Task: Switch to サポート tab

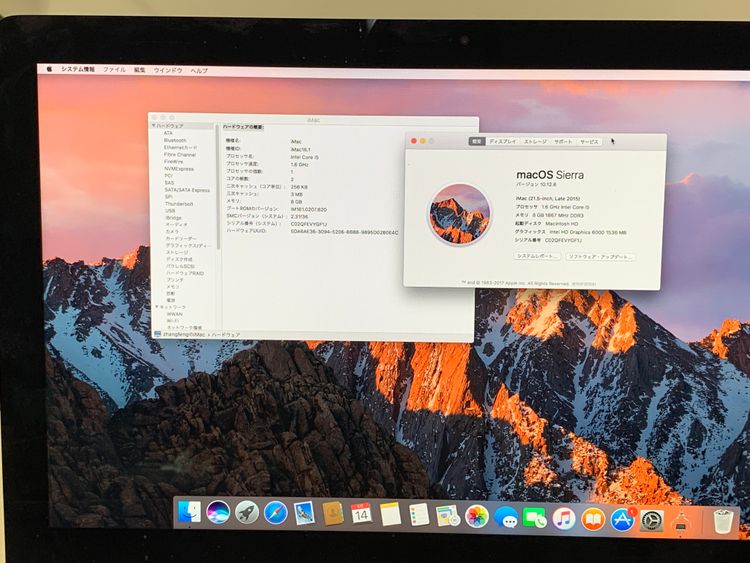Action: click(x=563, y=142)
